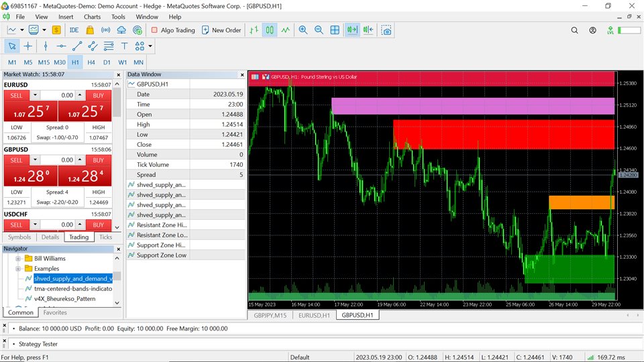644x362 pixels.
Task: Zoom out on the chart
Action: pos(319,30)
